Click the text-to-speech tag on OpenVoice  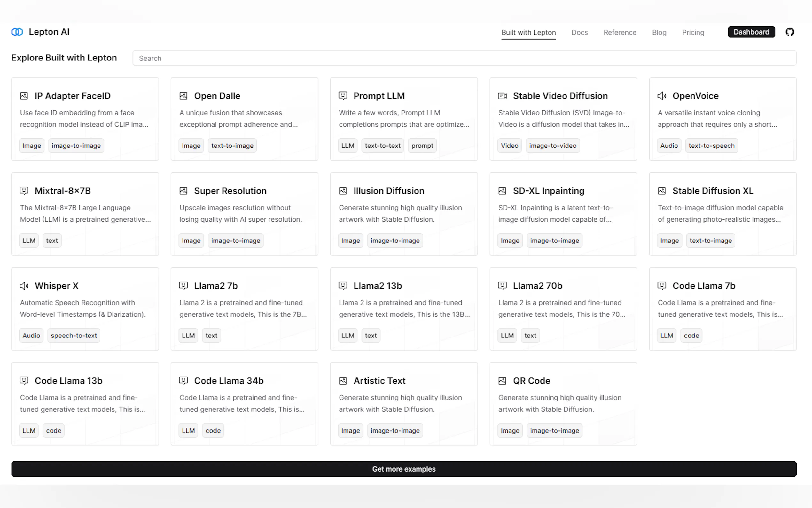pyautogui.click(x=711, y=146)
